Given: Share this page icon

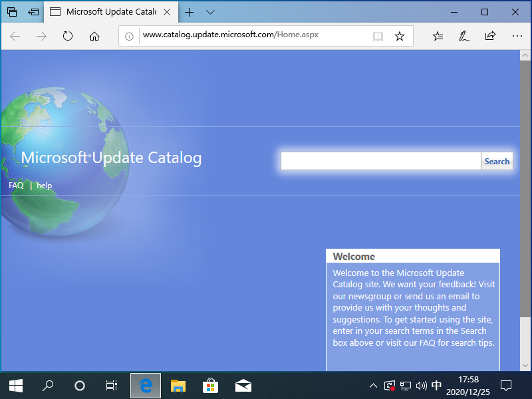Looking at the screenshot, I should click(x=491, y=36).
